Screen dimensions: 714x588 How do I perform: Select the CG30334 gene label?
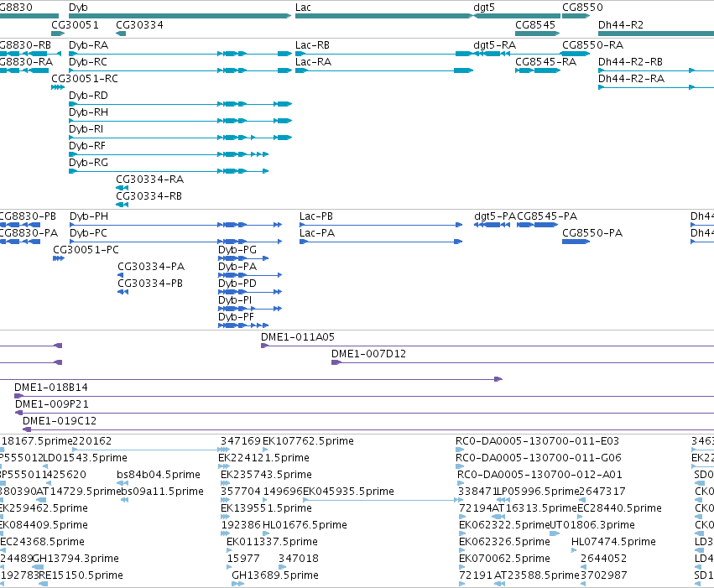(139, 24)
